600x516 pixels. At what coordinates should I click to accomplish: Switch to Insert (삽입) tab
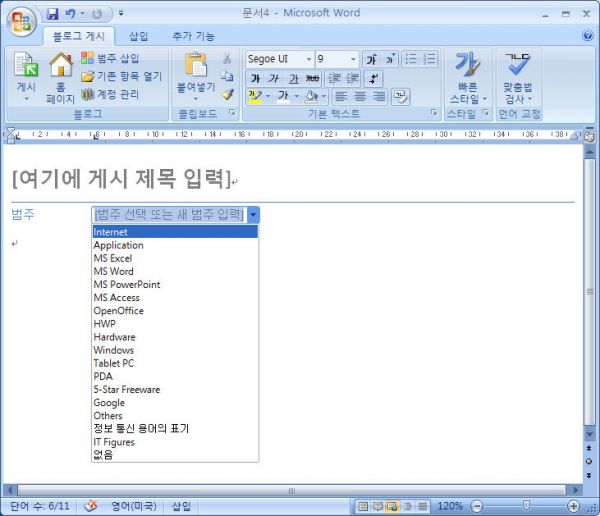[x=139, y=36]
